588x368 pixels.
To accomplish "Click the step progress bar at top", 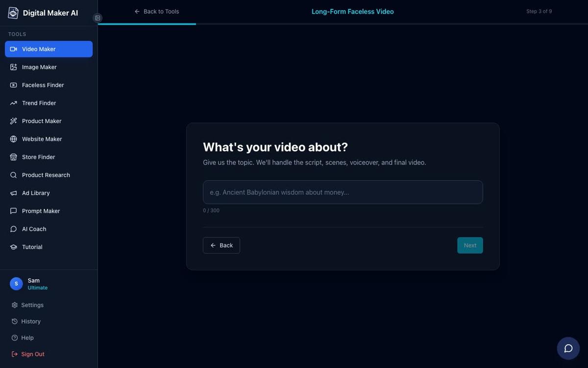I will pos(343,24).
